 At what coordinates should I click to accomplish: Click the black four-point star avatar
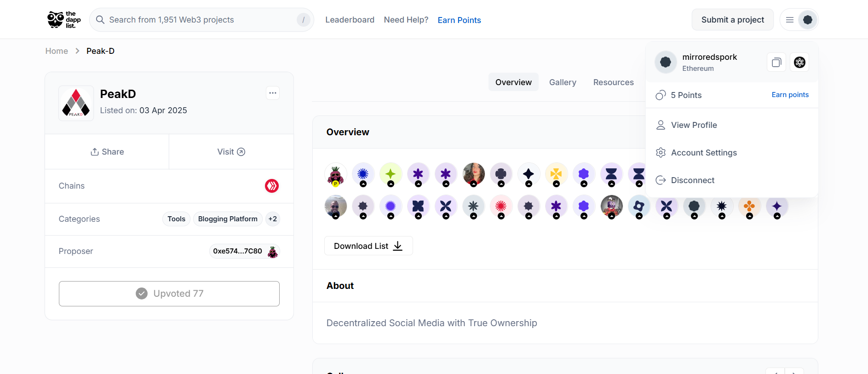coord(529,174)
